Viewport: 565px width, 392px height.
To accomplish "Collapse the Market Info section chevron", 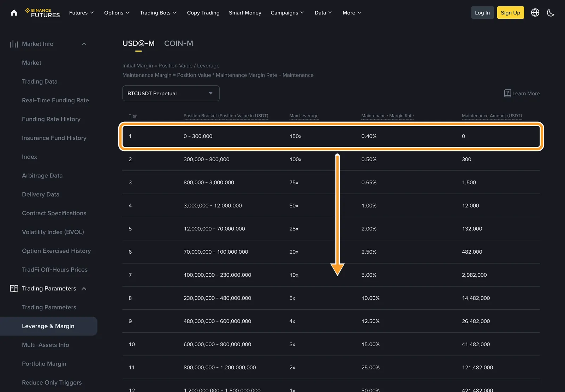I will click(x=84, y=44).
